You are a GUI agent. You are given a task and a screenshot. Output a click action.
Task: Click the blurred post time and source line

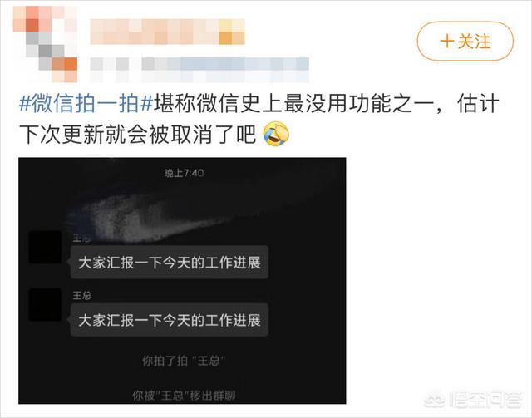click(199, 70)
